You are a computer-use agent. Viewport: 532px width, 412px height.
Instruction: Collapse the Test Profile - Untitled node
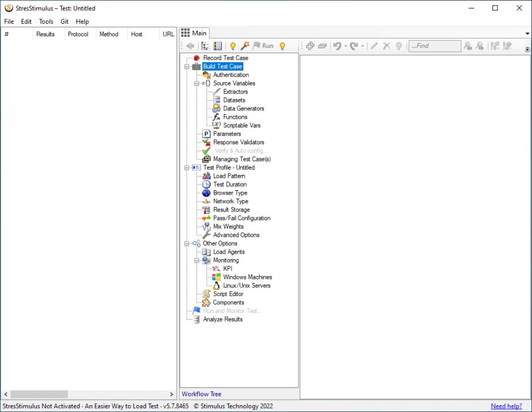pos(187,168)
